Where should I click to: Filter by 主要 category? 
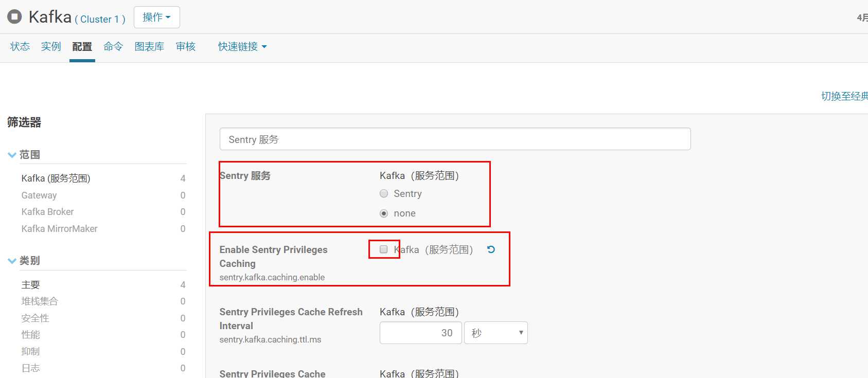pyautogui.click(x=30, y=285)
